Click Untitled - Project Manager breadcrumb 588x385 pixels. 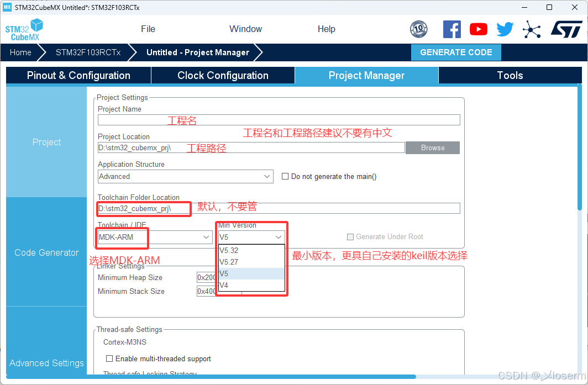(198, 52)
